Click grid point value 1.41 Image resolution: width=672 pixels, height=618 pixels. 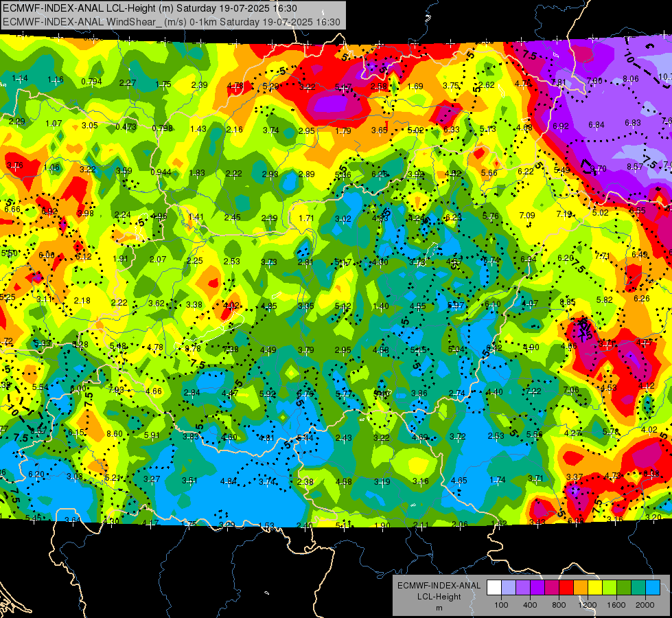(196, 216)
